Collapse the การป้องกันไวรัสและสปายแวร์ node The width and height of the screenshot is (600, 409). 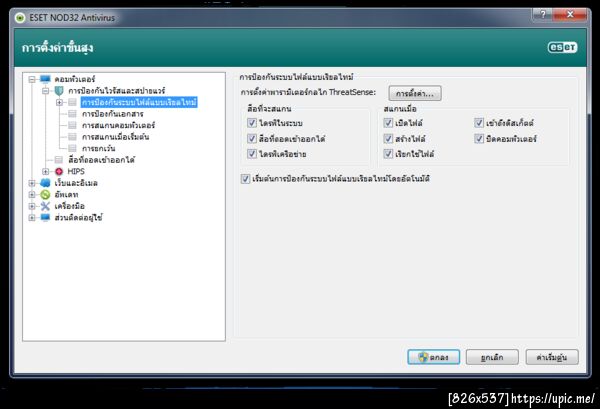click(x=46, y=91)
